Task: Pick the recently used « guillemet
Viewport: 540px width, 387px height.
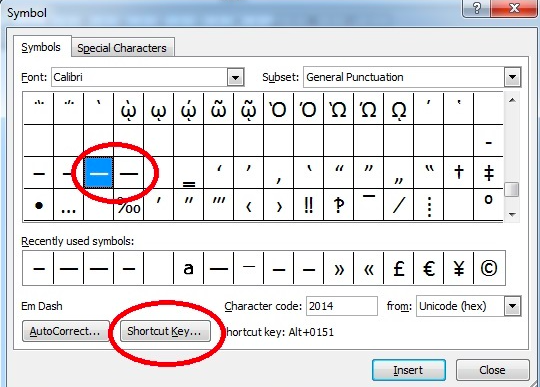Action: click(368, 268)
